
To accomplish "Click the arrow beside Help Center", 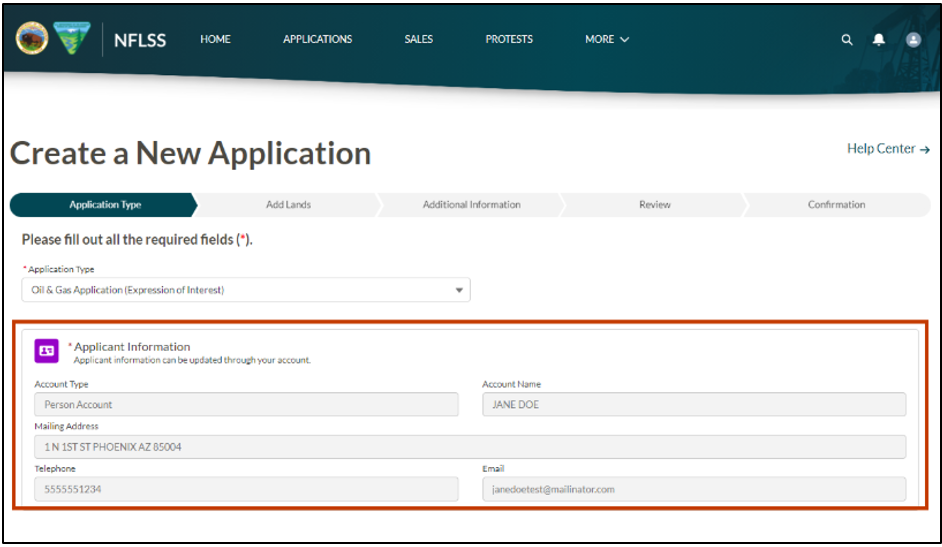I will [925, 150].
